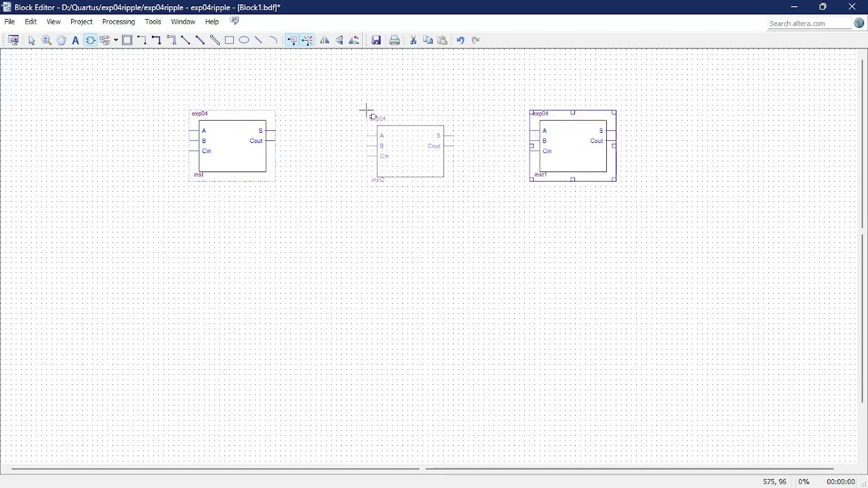This screenshot has height=488, width=868.
Task: Paste from clipboard
Action: pyautogui.click(x=443, y=41)
